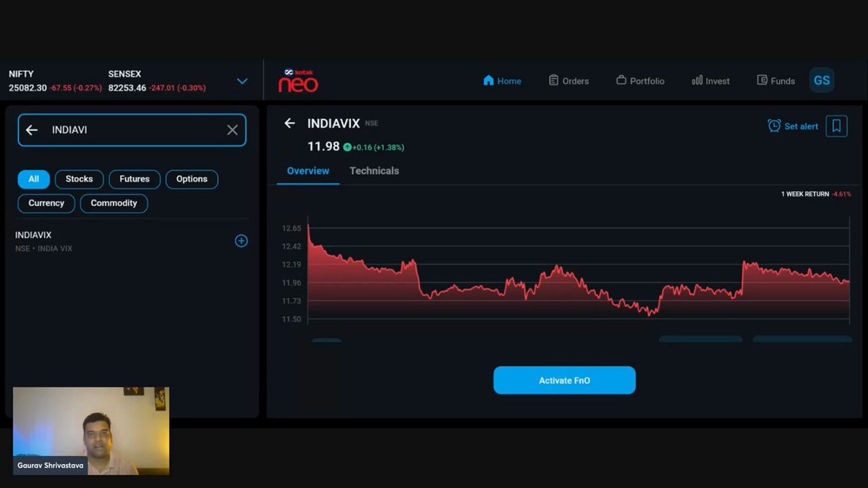Click the Gaurav Shrivastava webcam thumbnail
The image size is (868, 488).
point(91,431)
